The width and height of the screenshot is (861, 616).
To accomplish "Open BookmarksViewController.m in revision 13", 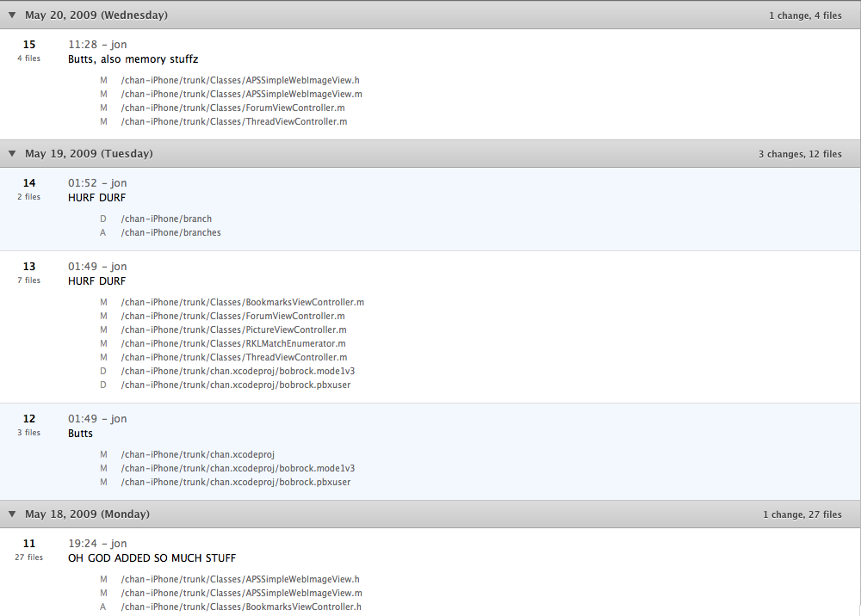I will (x=242, y=303).
